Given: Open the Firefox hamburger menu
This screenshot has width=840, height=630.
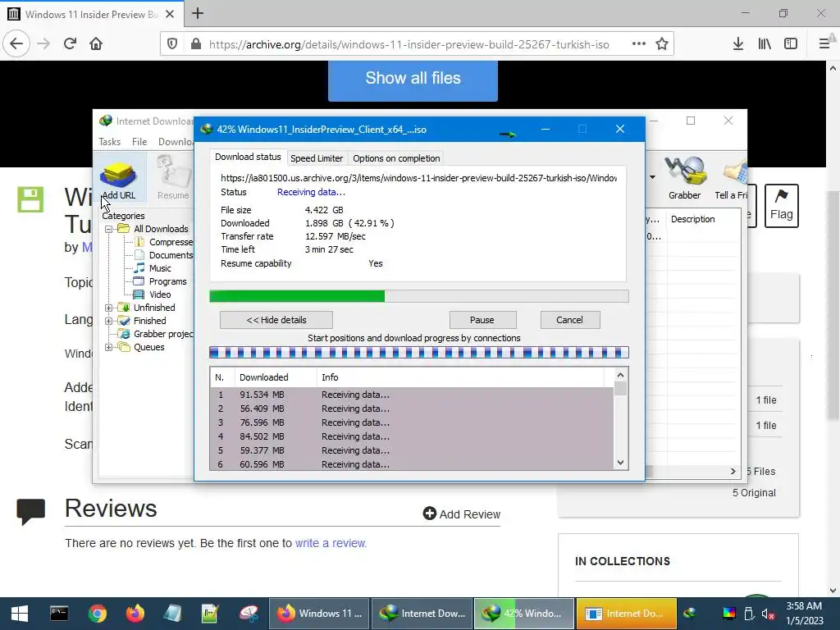Looking at the screenshot, I should pyautogui.click(x=824, y=44).
